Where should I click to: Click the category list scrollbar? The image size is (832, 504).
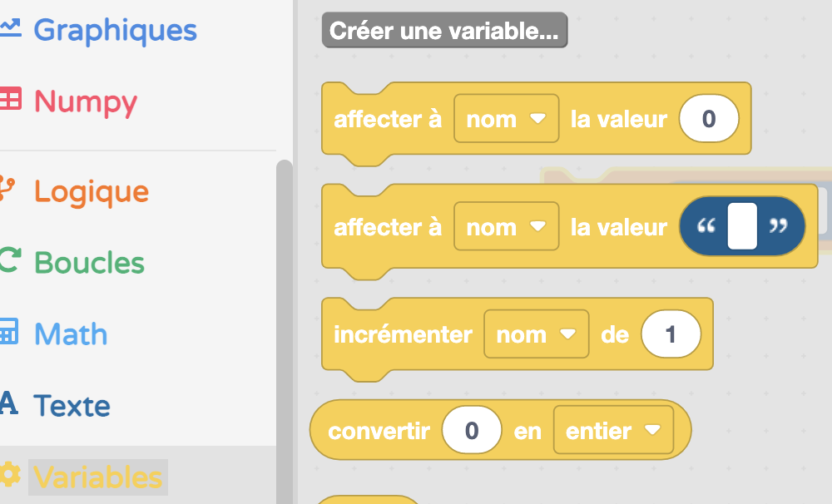tap(285, 332)
